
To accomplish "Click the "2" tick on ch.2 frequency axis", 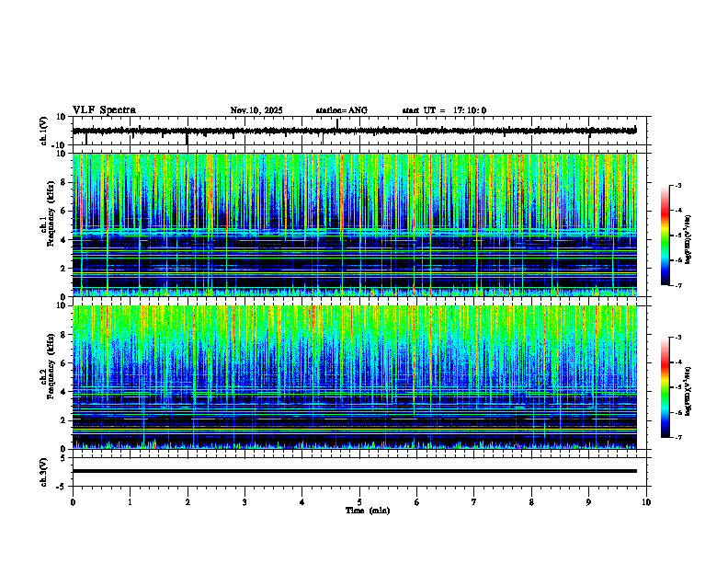I will pos(64,420).
